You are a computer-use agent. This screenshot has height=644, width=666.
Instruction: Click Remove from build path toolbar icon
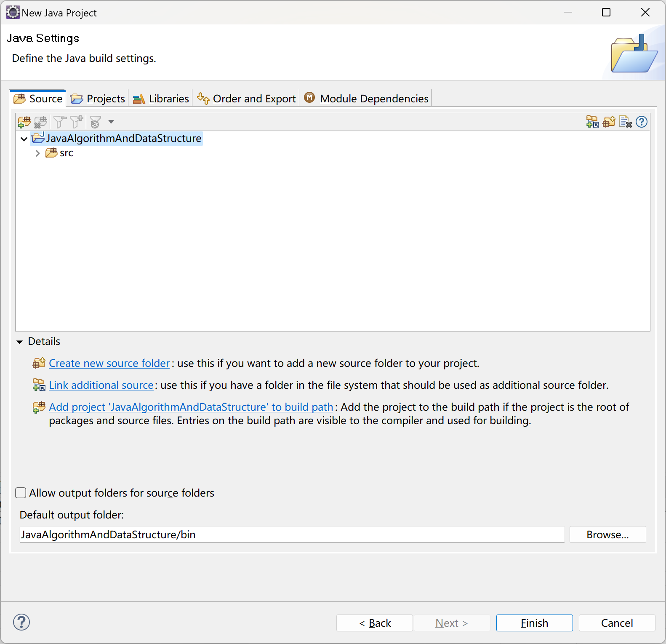[x=40, y=122]
